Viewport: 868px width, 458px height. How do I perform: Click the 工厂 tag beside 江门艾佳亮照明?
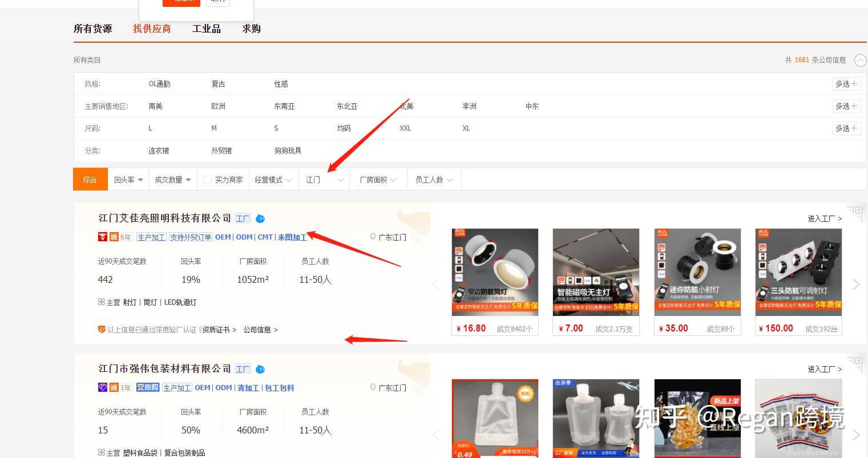(x=243, y=218)
